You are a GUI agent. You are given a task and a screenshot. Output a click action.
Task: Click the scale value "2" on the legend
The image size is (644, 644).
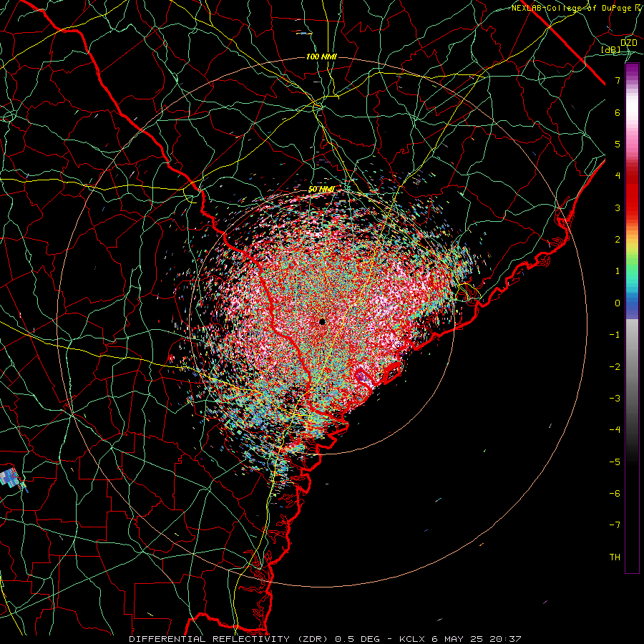pyautogui.click(x=618, y=240)
